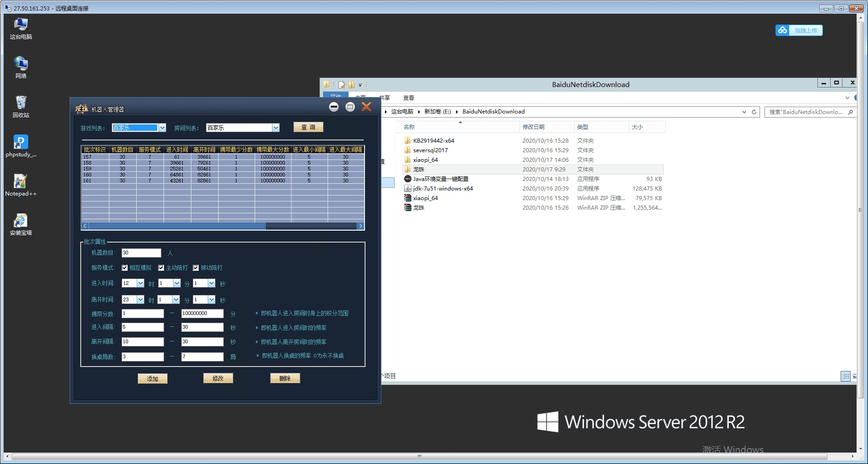Click the 查询 button
Image resolution: width=868 pixels, height=464 pixels.
click(x=308, y=128)
